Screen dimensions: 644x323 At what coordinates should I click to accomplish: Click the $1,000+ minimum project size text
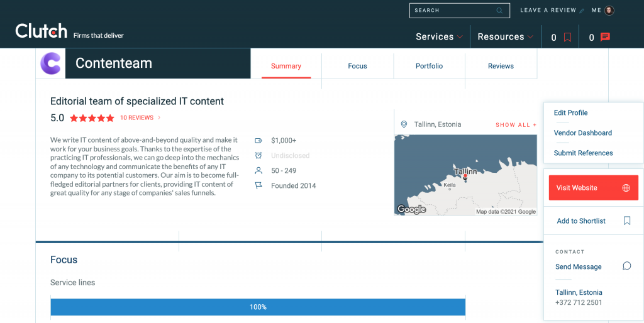[284, 140]
